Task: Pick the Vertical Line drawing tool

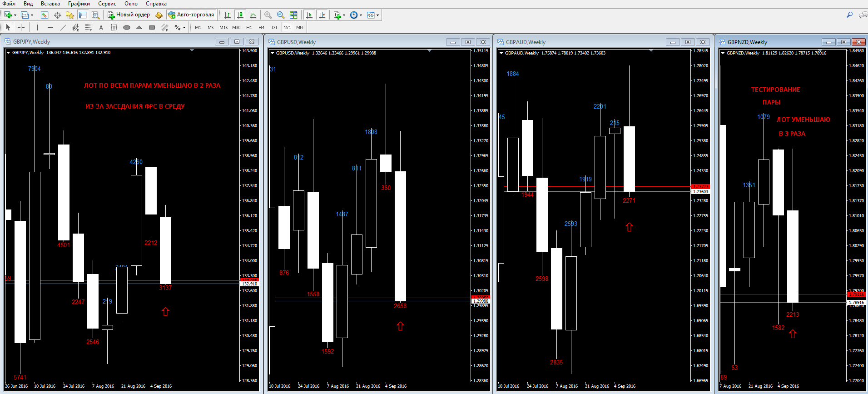Action: [x=38, y=27]
